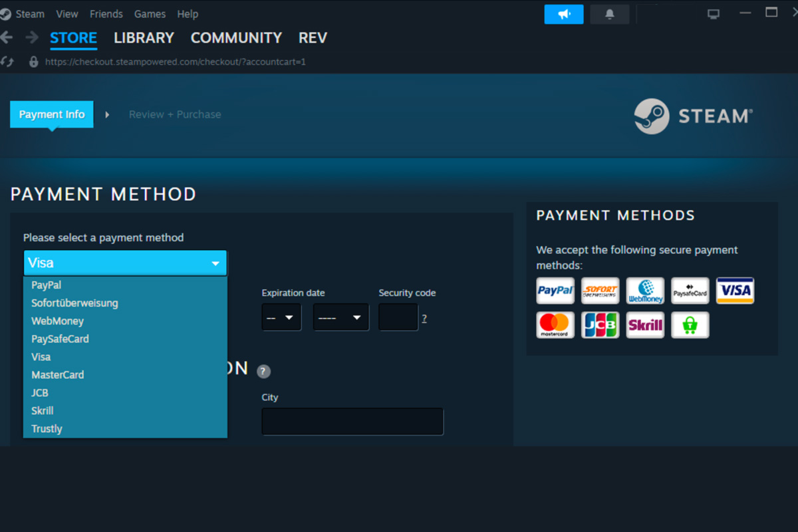Click the PaysafeCard payment logo

pos(690,291)
